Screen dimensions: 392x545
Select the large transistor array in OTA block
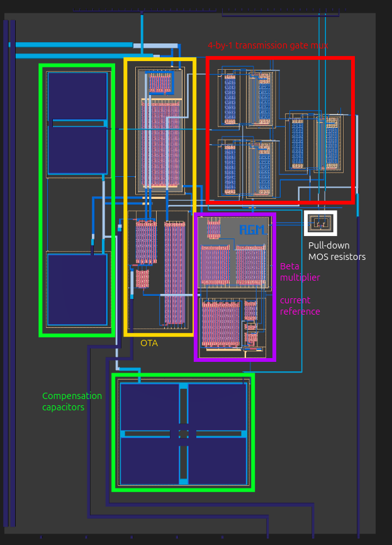pos(160,143)
